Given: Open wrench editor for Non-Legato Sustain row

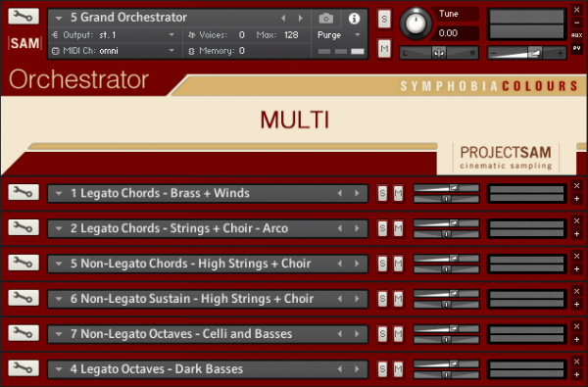Looking at the screenshot, I should click(24, 298).
